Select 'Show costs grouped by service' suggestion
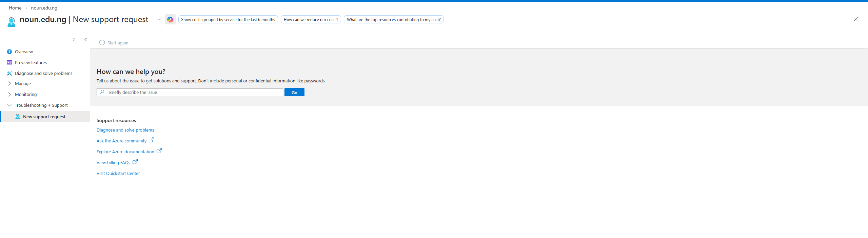The image size is (868, 238). pos(228,19)
